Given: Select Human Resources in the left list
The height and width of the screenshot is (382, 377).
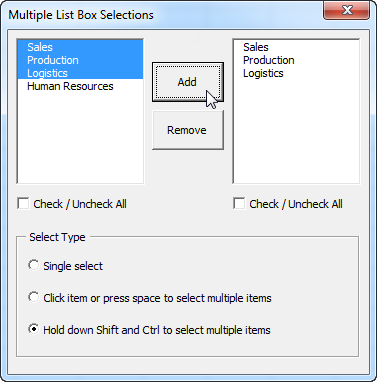Looking at the screenshot, I should coord(80,86).
